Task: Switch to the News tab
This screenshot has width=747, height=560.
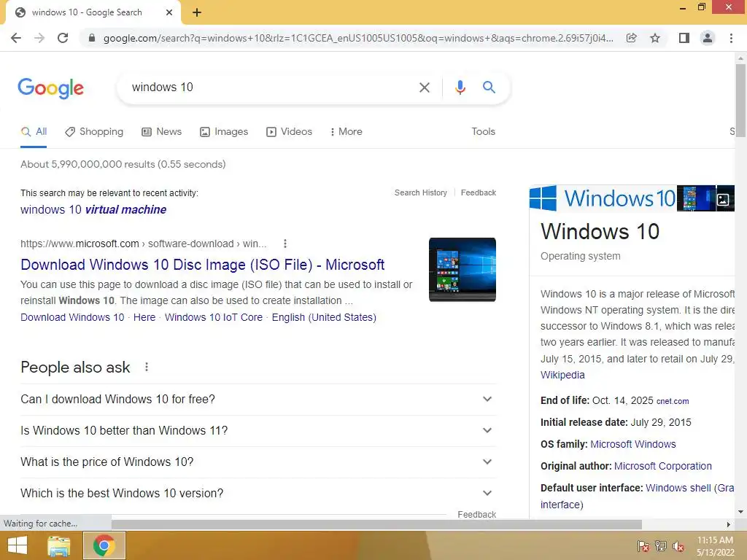Action: click(x=162, y=131)
